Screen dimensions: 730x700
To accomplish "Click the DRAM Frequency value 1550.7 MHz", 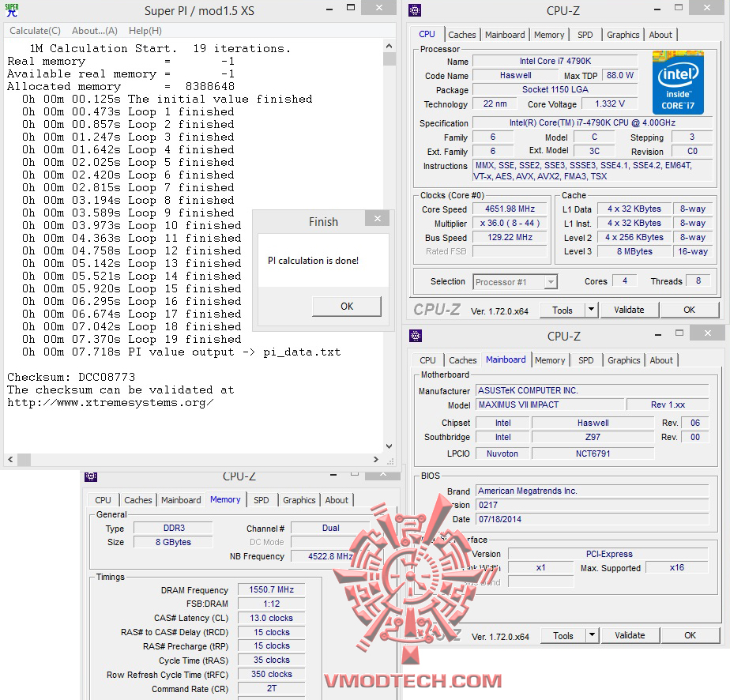I will point(272,589).
